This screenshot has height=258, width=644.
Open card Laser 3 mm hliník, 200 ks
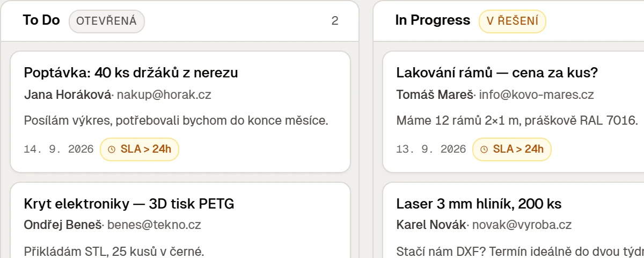[x=513, y=220]
